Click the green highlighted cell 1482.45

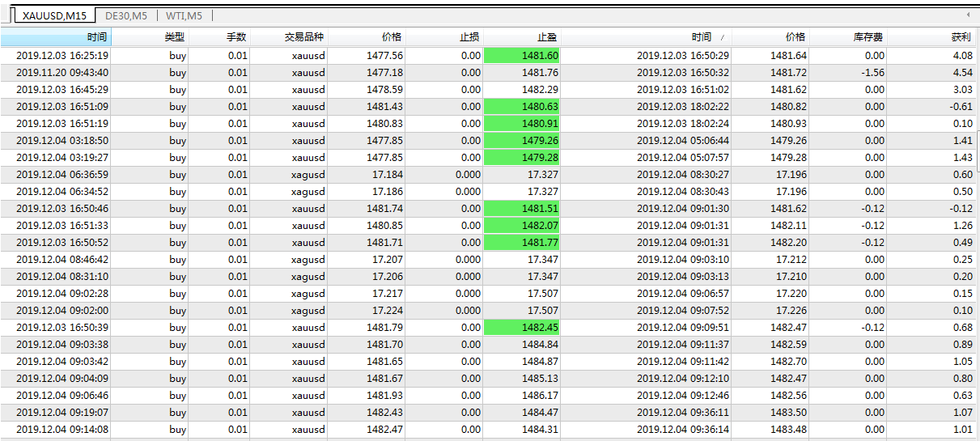tap(522, 328)
